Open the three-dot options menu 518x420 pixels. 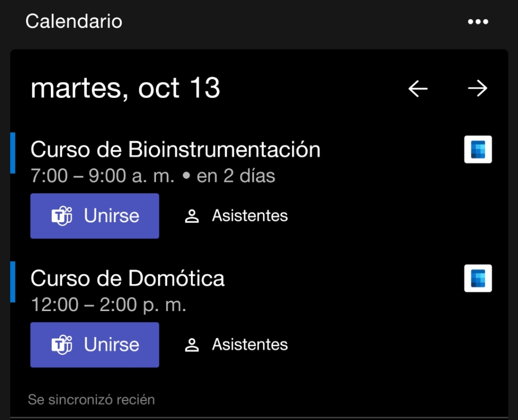[x=478, y=21]
